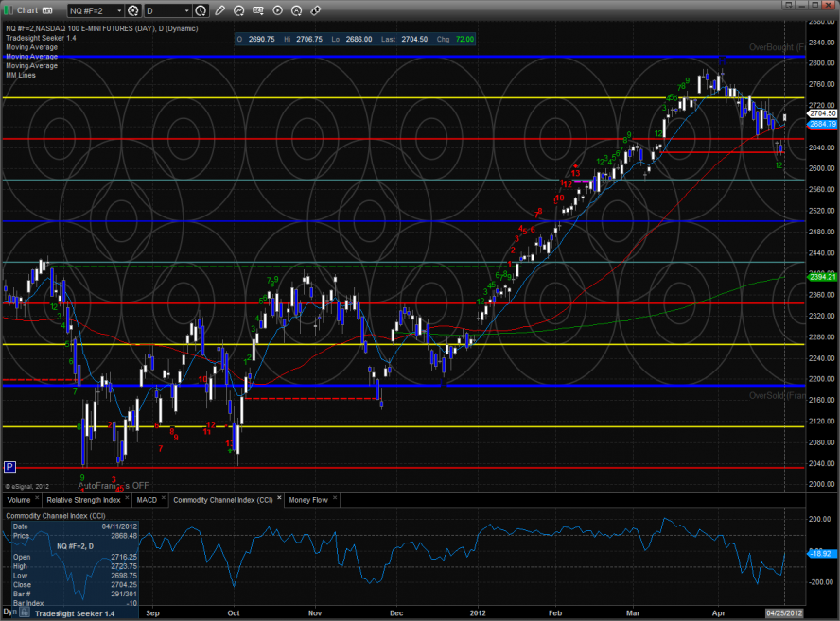Open the Volume tab
This screenshot has height=621, width=840.
(x=19, y=499)
